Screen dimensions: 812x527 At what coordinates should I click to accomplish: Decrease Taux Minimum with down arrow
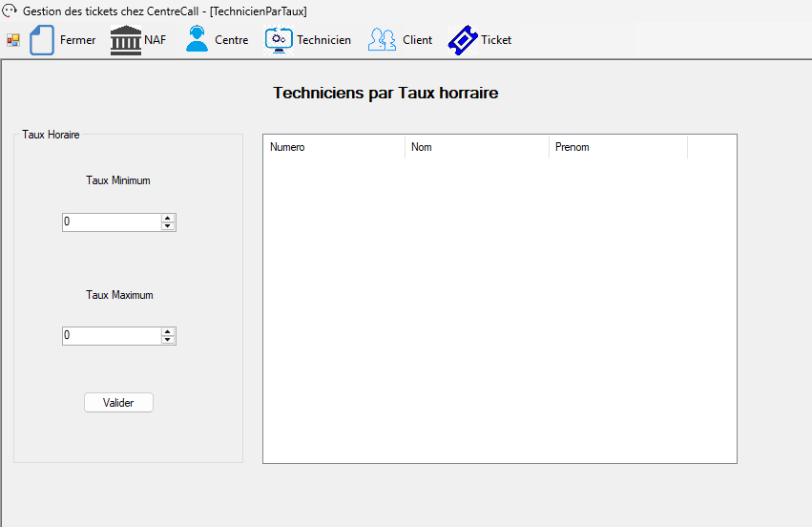[x=168, y=226]
